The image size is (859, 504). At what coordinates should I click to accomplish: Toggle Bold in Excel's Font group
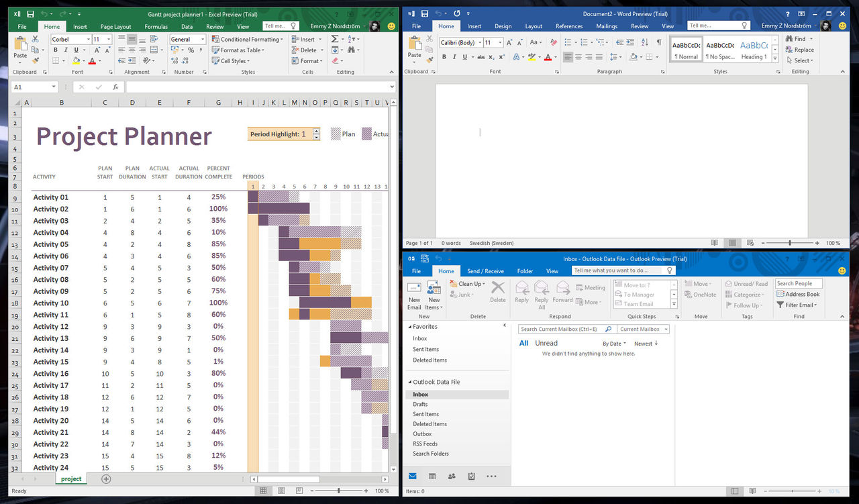56,50
